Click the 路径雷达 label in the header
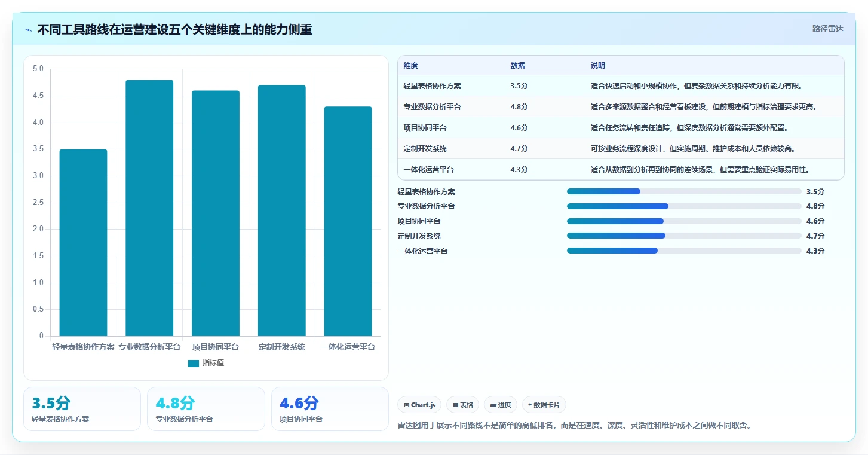Image resolution: width=868 pixels, height=455 pixels. click(x=827, y=29)
